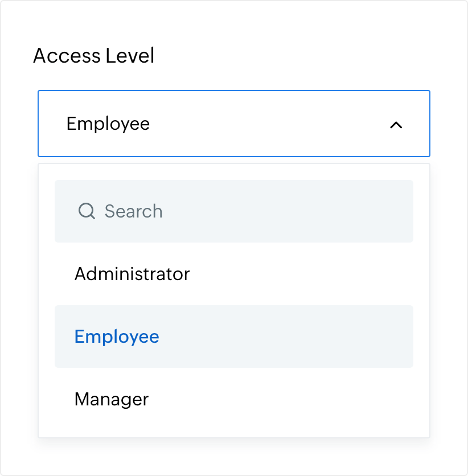Click the search icon beside the Search field
Image resolution: width=468 pixels, height=476 pixels.
point(87,211)
